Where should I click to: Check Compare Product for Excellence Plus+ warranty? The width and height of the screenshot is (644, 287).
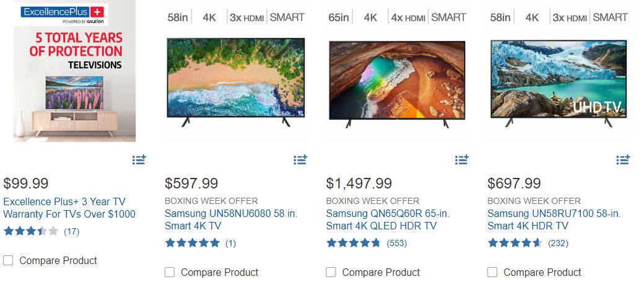(8, 260)
